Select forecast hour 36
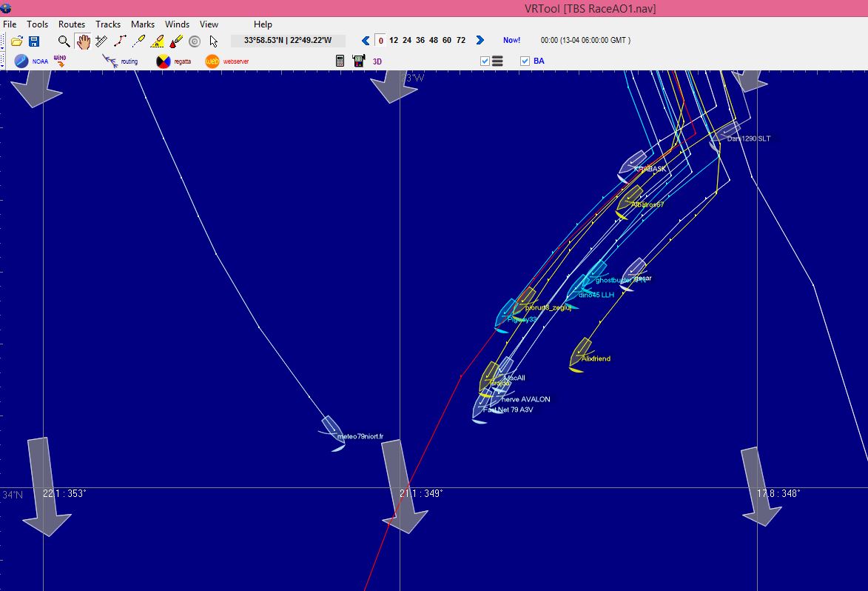Screen dimensions: 868x591 (x=420, y=41)
